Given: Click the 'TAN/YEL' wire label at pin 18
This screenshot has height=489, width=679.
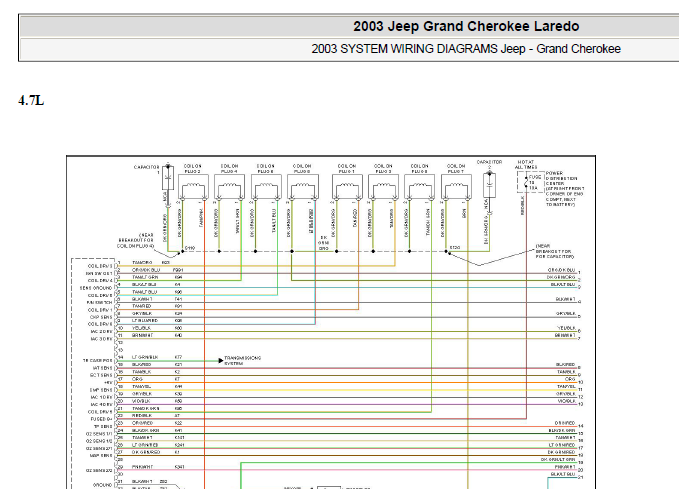Looking at the screenshot, I should pyautogui.click(x=142, y=387).
